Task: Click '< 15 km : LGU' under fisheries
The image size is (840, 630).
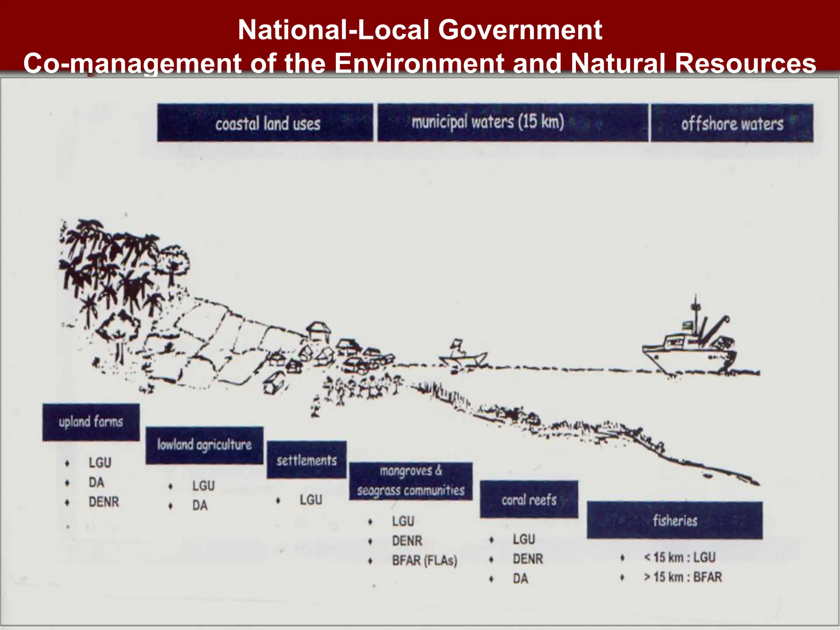Action: point(680,557)
